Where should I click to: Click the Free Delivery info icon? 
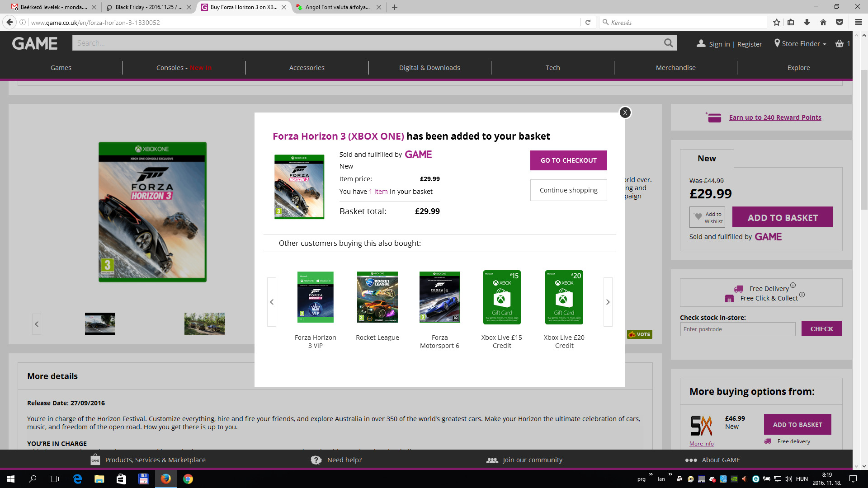(793, 285)
